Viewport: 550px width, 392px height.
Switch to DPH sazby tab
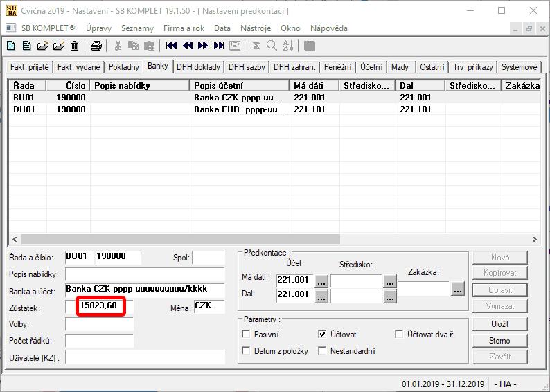click(247, 67)
